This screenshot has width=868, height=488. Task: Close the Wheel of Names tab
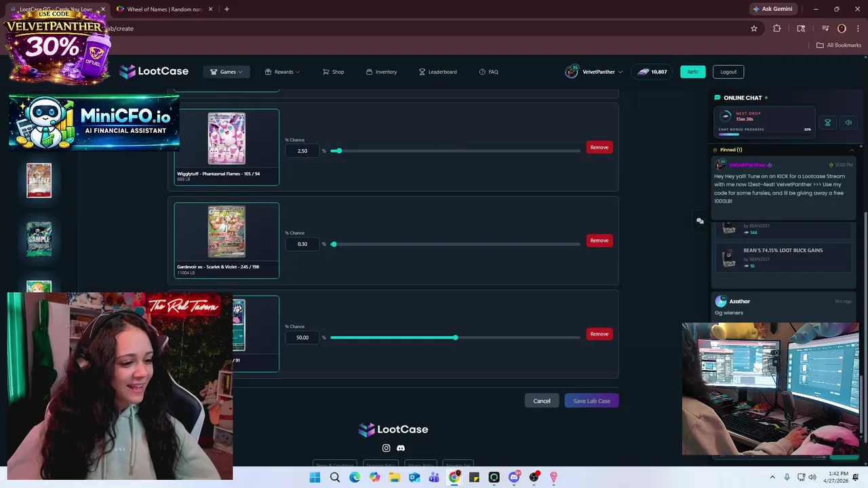(210, 9)
